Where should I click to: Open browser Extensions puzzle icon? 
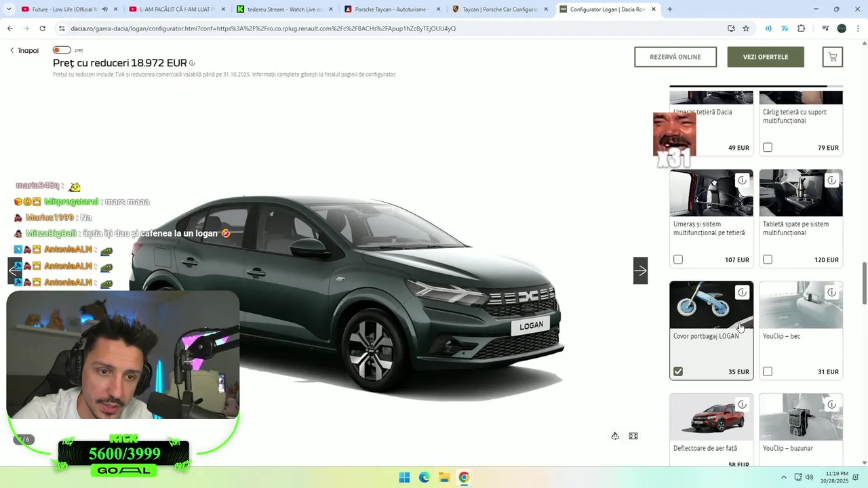802,28
